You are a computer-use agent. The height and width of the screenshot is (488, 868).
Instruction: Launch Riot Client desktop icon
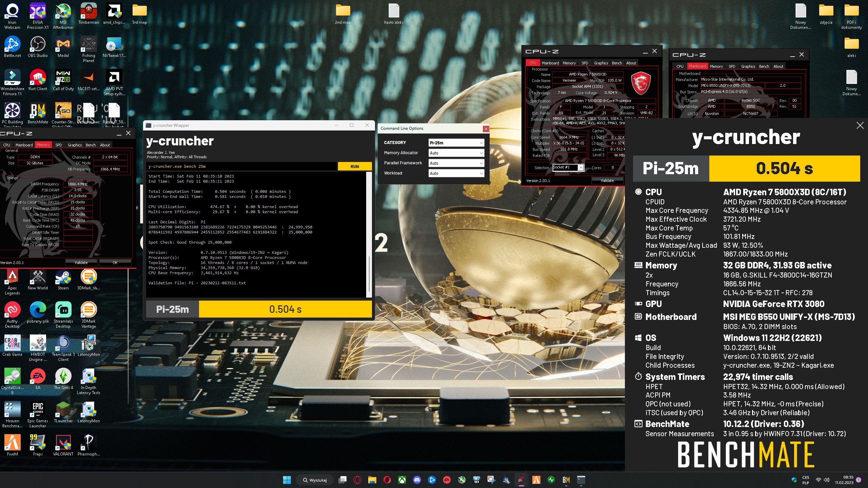click(38, 80)
